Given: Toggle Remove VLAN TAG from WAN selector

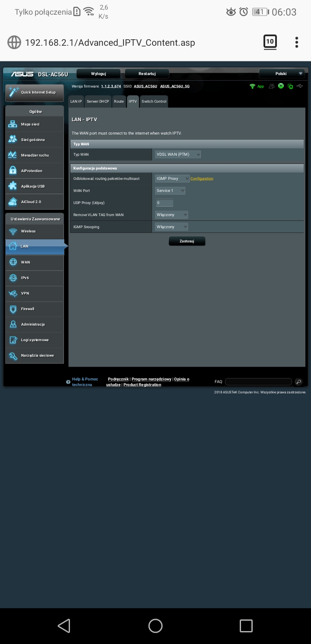Looking at the screenshot, I should click(x=171, y=215).
